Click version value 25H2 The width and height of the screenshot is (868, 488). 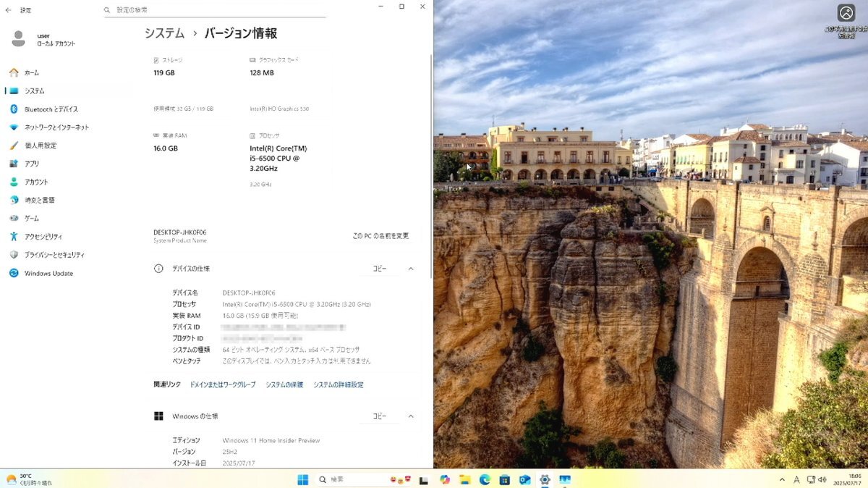(230, 452)
